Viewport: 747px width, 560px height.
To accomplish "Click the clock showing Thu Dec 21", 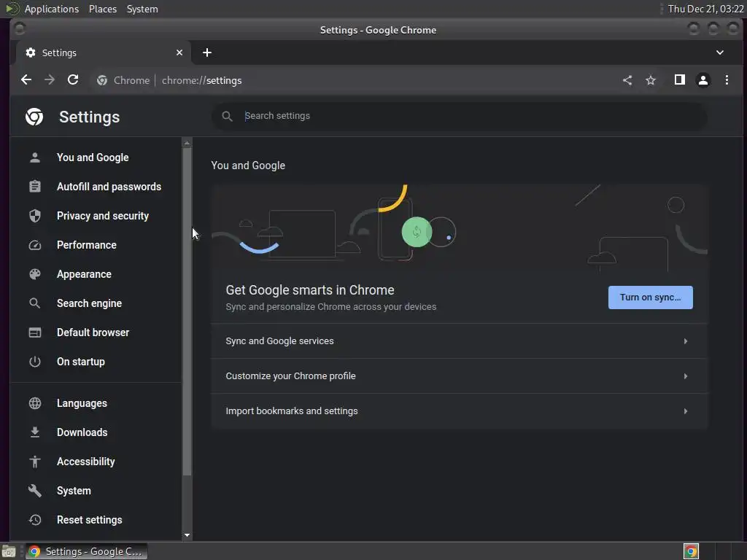I will pyautogui.click(x=705, y=9).
